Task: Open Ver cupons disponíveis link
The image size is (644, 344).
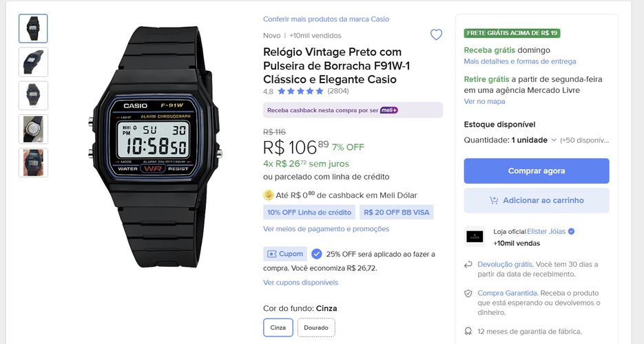Action: [300, 283]
